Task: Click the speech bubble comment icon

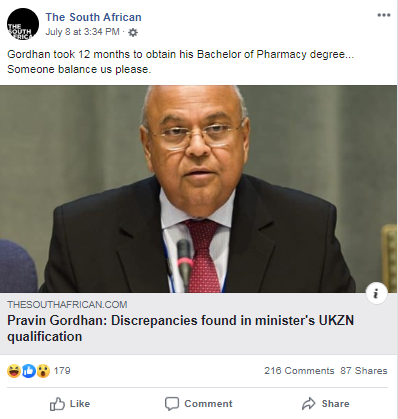Action: pos(172,404)
